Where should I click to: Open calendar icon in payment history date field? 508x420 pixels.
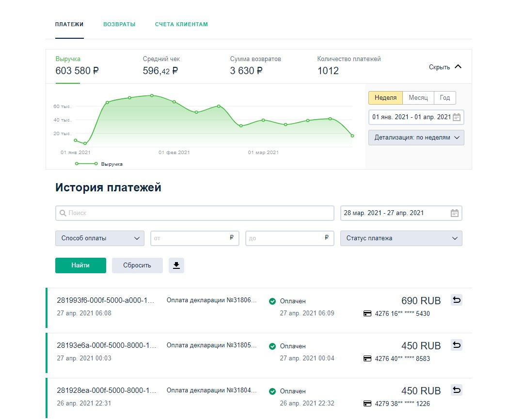pos(454,213)
